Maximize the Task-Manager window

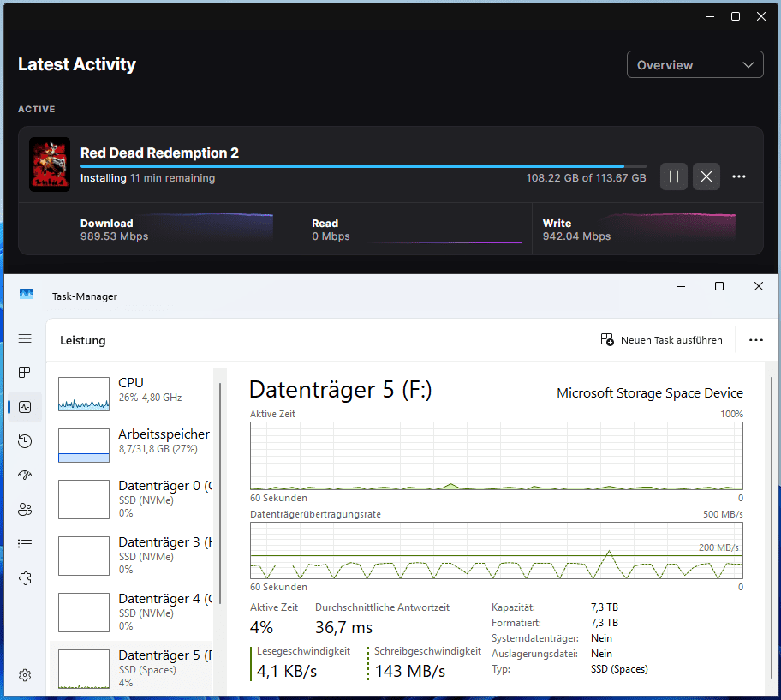719,286
